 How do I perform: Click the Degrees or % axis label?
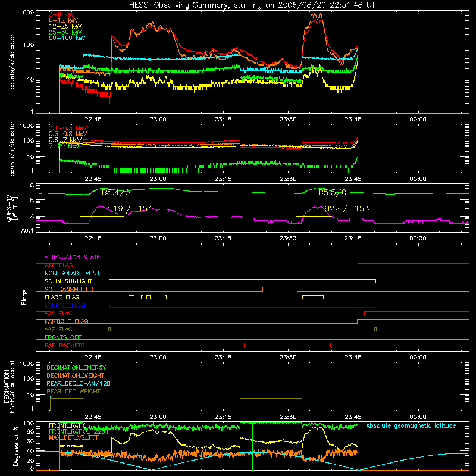tap(15, 446)
